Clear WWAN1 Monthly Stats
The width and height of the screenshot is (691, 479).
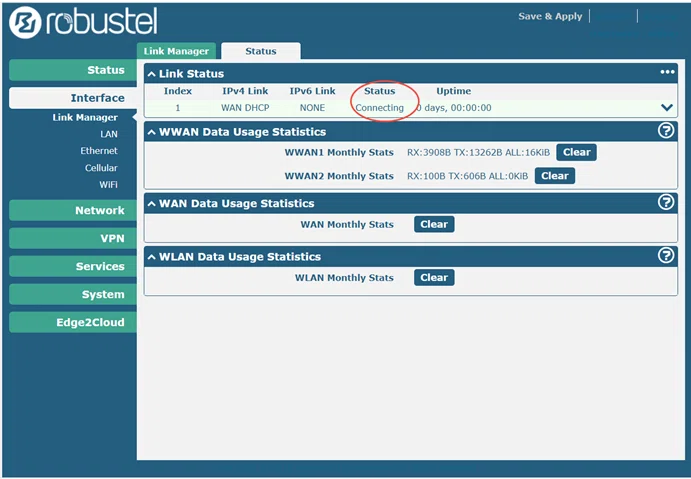[576, 152]
